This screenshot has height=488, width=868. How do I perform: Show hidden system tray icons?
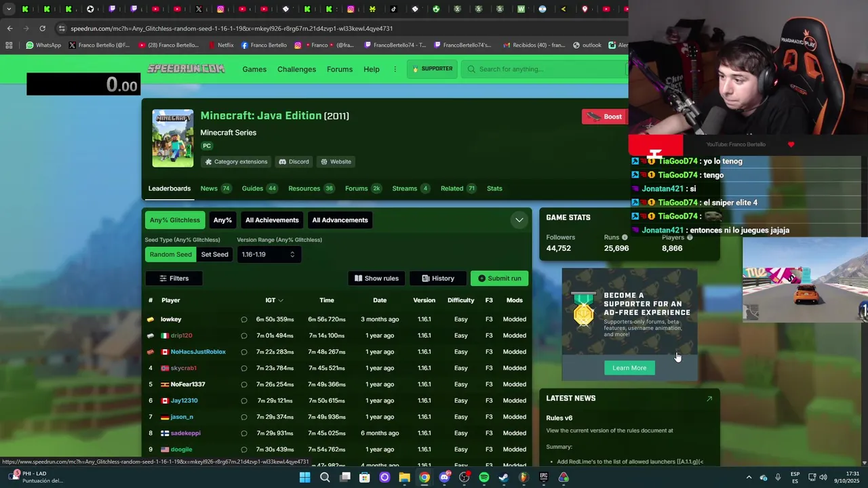point(749,478)
